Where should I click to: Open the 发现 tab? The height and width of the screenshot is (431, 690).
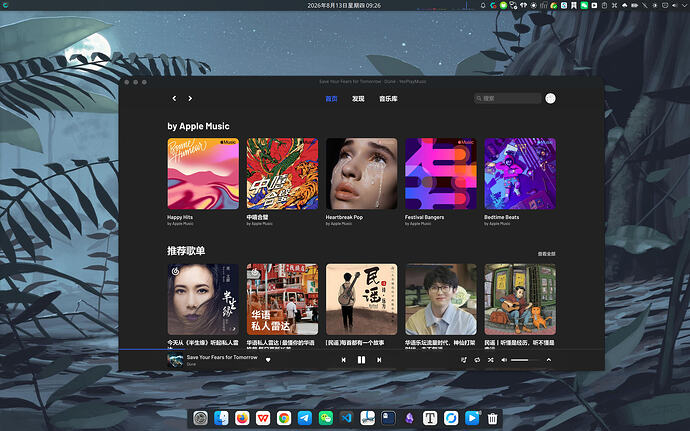358,99
